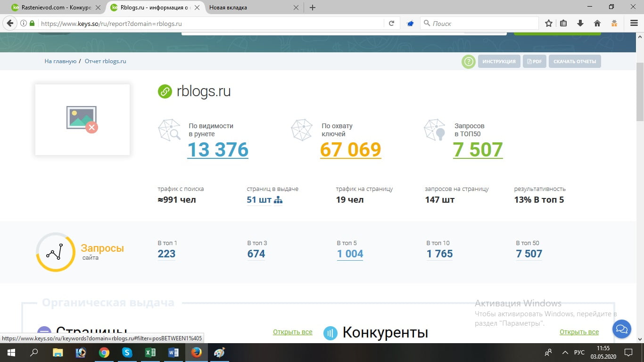Open Skype from the taskbar
The width and height of the screenshot is (644, 362).
127,352
